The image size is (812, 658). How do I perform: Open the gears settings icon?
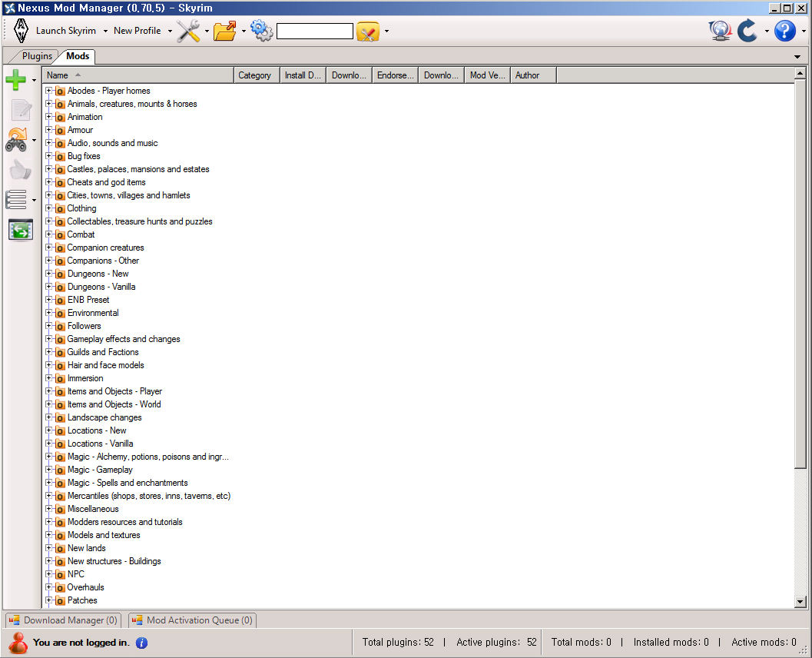click(x=261, y=31)
